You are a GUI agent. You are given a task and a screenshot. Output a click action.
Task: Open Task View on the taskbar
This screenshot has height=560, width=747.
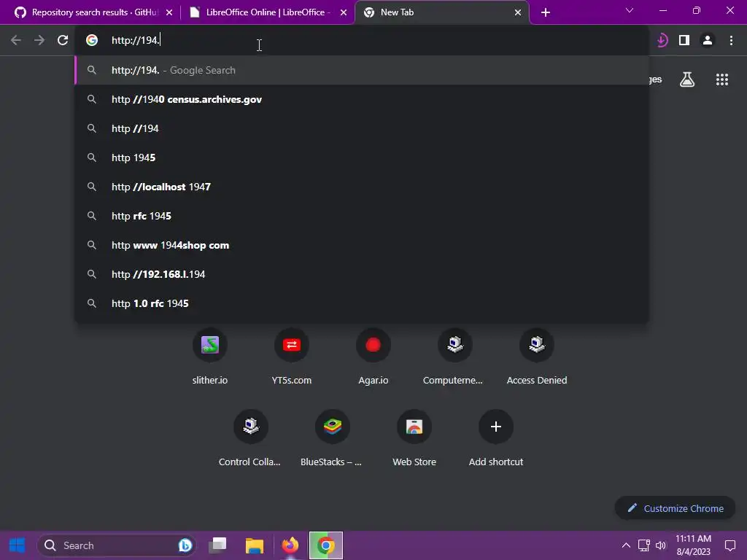219,545
